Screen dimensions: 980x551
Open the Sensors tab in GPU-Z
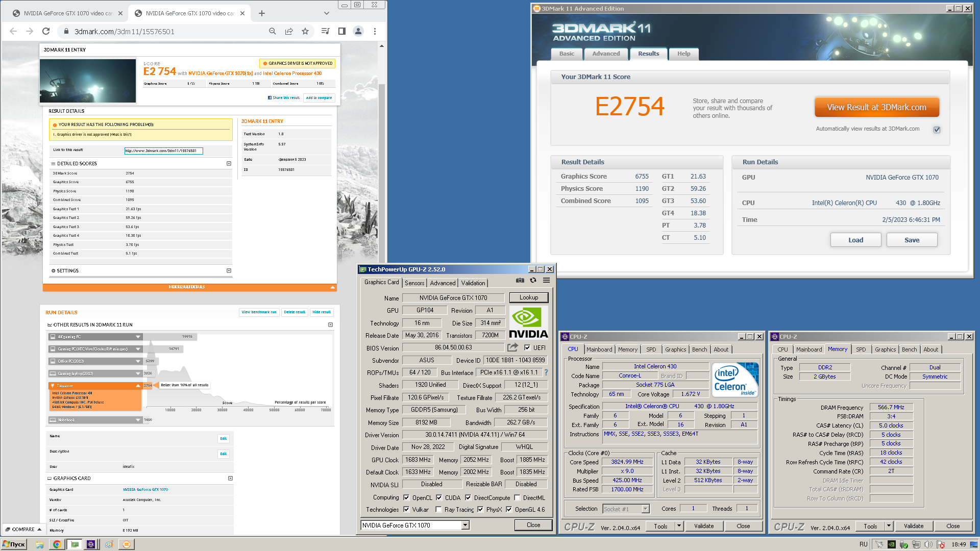pyautogui.click(x=414, y=283)
